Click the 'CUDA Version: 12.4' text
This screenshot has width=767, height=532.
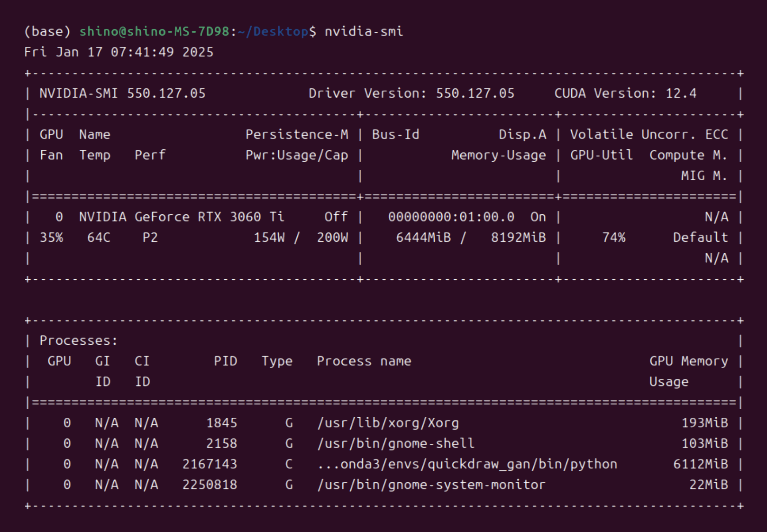click(625, 93)
